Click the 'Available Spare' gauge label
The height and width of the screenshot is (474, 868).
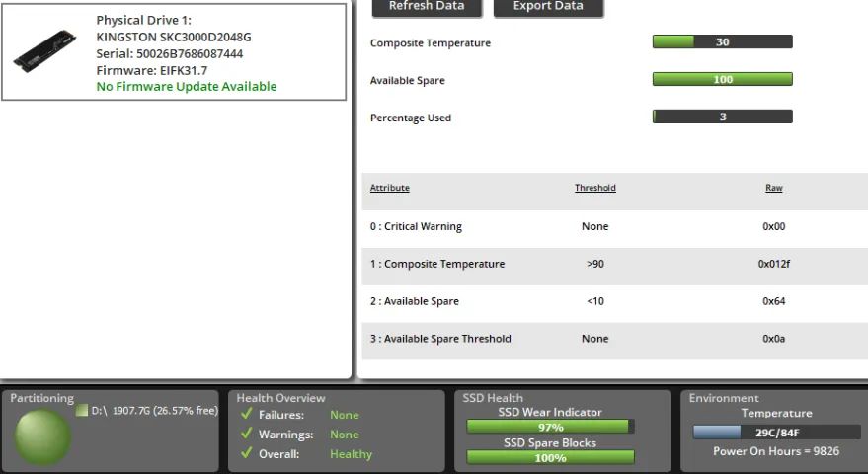tap(408, 80)
